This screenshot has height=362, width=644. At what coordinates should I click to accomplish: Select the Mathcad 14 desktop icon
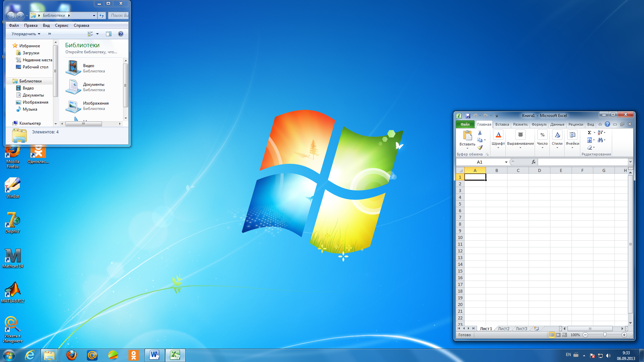13,258
